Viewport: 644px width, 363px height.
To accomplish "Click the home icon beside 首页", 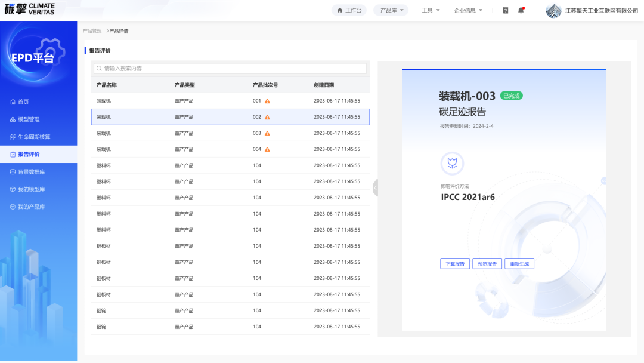I will coord(13,102).
